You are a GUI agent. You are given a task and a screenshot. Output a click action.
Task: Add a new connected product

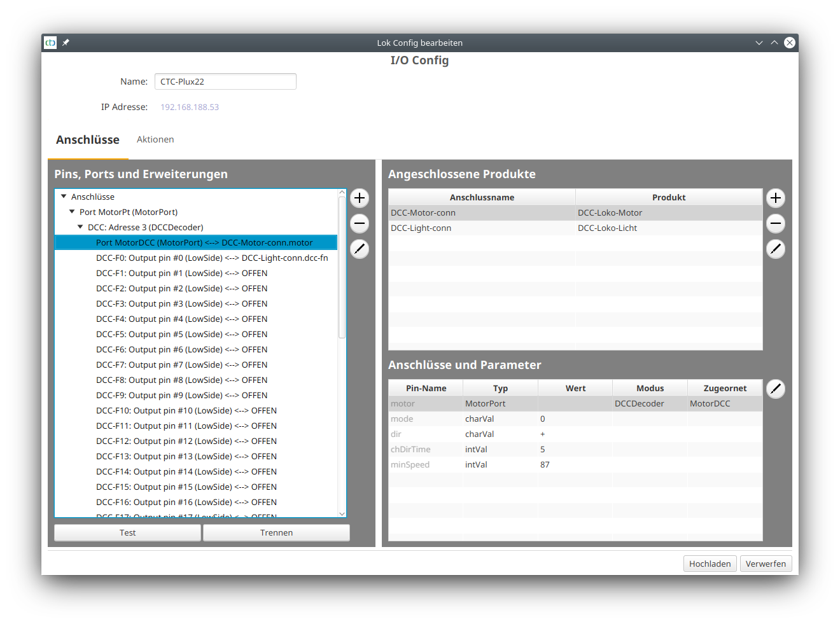pyautogui.click(x=775, y=198)
